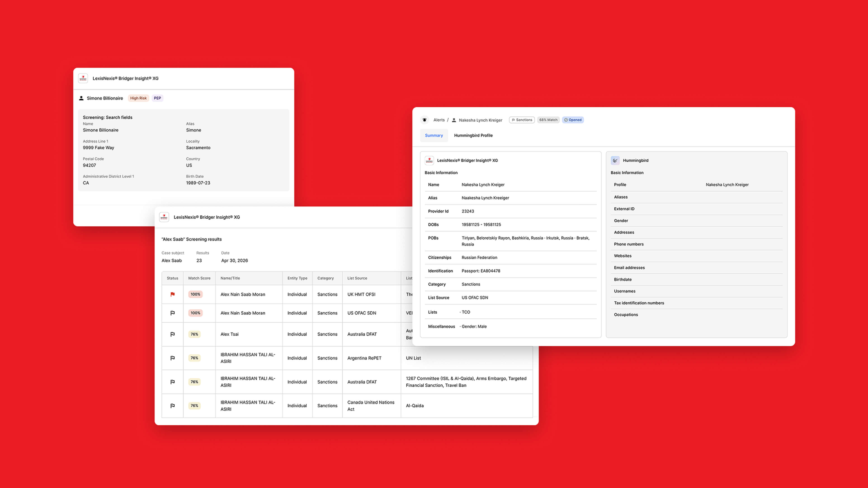868x488 pixels.
Task: Click the Passport: EA804478 identification value
Action: (481, 271)
